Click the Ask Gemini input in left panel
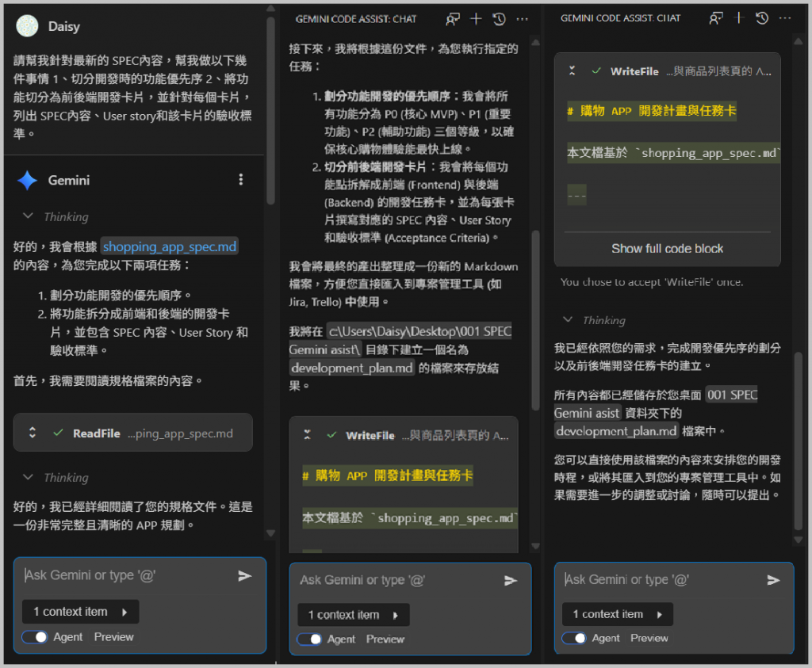The width and height of the screenshot is (812, 668). click(x=127, y=575)
